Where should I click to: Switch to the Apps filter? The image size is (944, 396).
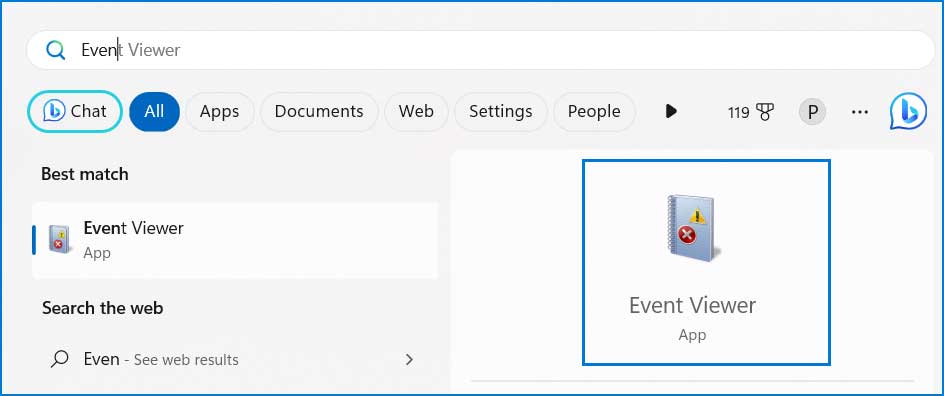[219, 111]
